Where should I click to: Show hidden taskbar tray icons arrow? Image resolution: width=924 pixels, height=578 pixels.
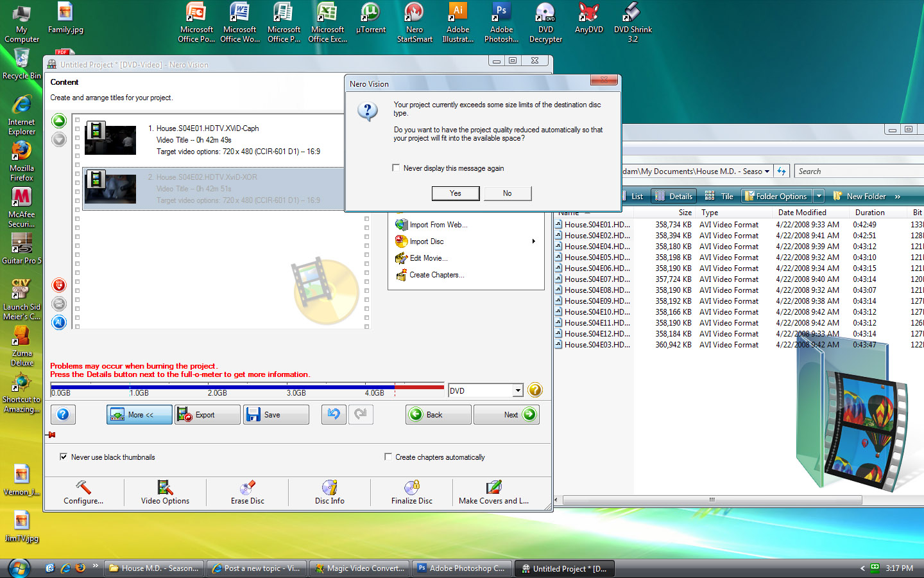(x=862, y=568)
